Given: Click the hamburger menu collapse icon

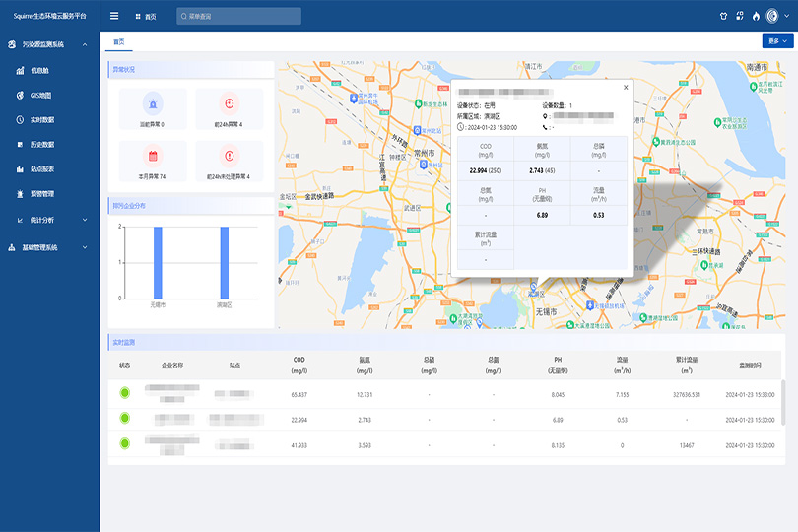Looking at the screenshot, I should click(x=114, y=16).
